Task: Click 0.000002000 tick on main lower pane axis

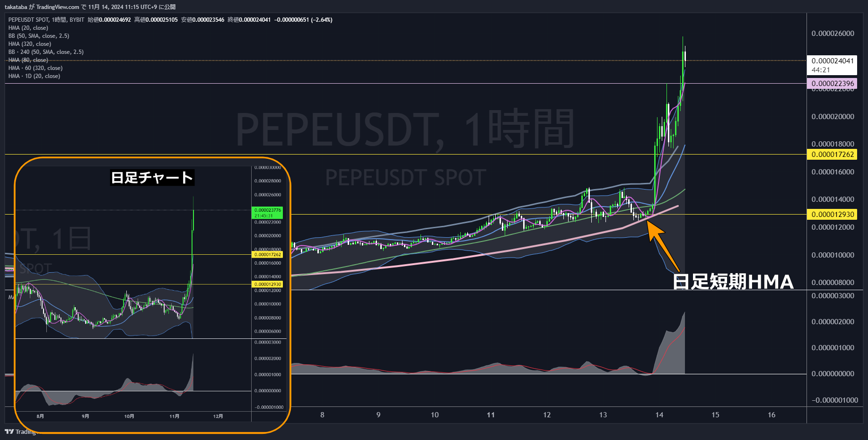Action: tap(833, 322)
